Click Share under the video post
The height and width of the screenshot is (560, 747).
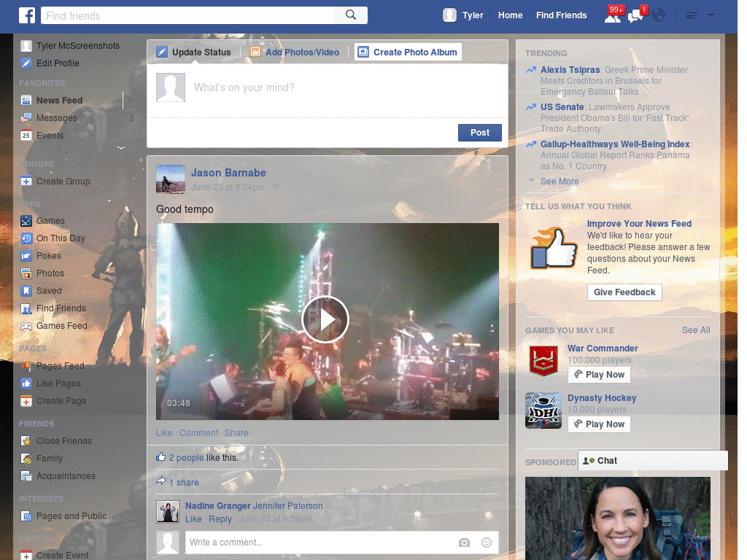click(236, 433)
